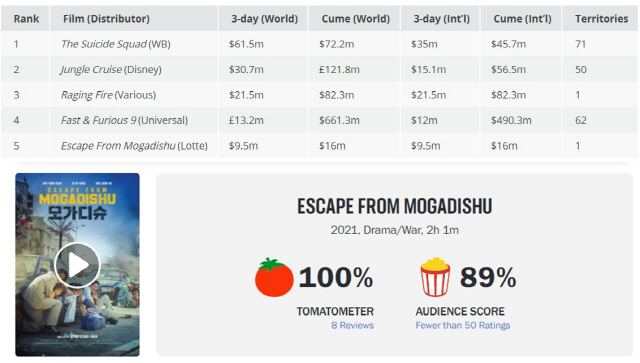Play the Escape From Mogadishu trailer
This screenshot has width=640, height=363.
click(77, 265)
